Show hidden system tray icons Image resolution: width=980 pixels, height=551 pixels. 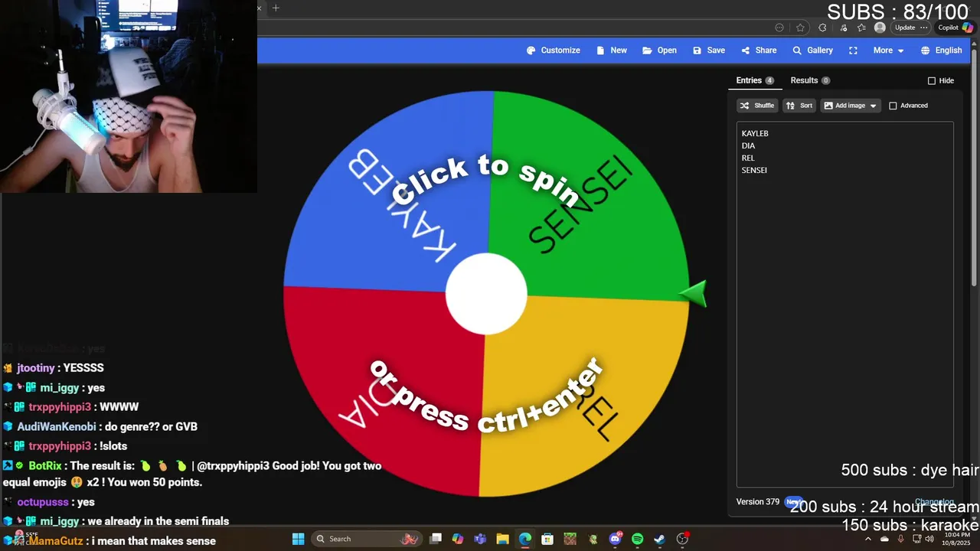pos(868,539)
